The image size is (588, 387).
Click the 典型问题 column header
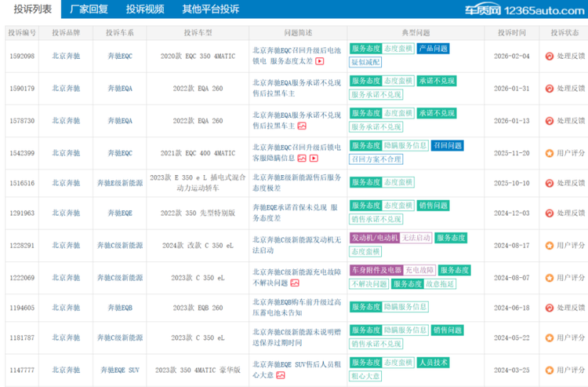point(416,33)
